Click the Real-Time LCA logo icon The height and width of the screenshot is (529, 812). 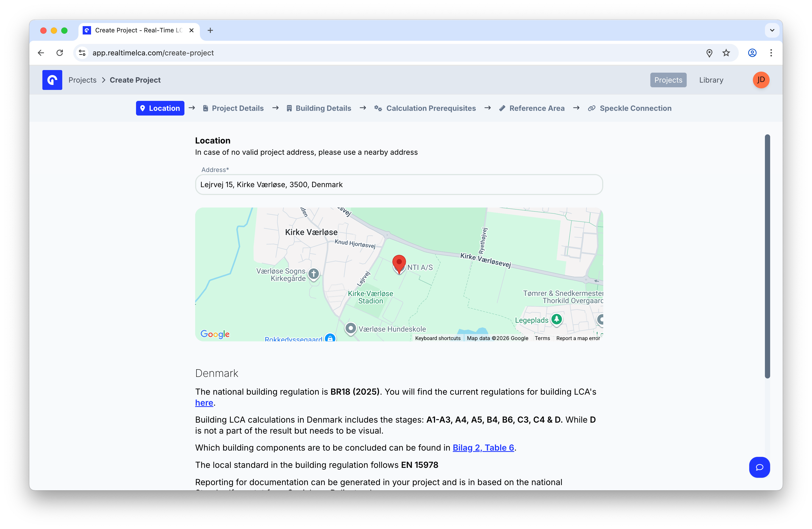(52, 80)
